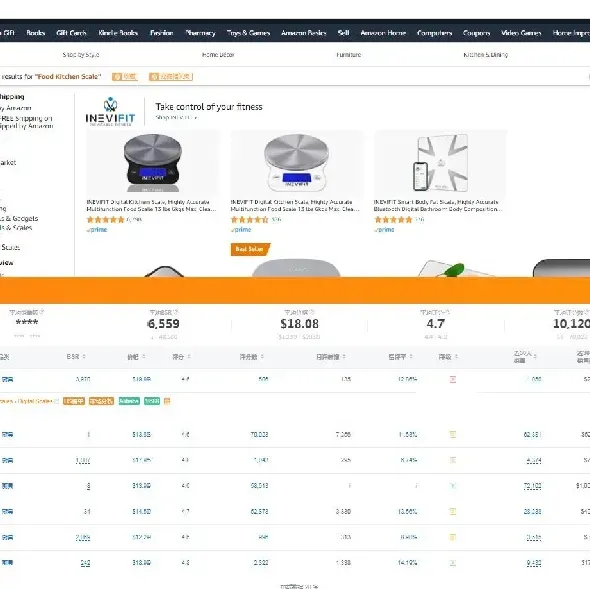Click second orange plugin button beside search results text
The height and width of the screenshot is (589, 590).
[171, 77]
